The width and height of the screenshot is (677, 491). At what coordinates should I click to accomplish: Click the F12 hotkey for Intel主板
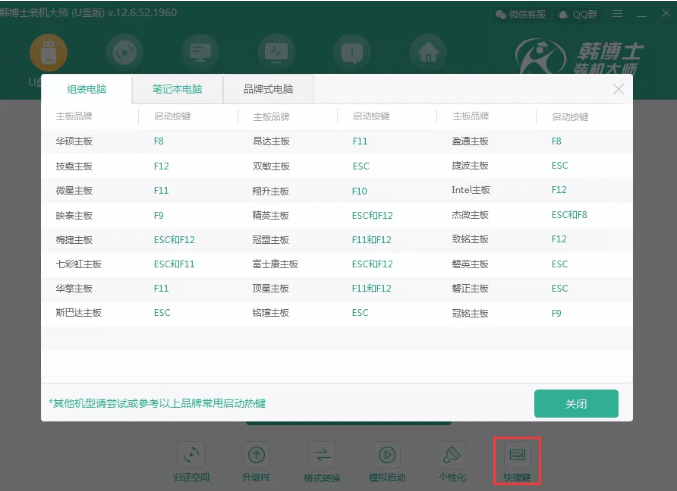coord(559,190)
